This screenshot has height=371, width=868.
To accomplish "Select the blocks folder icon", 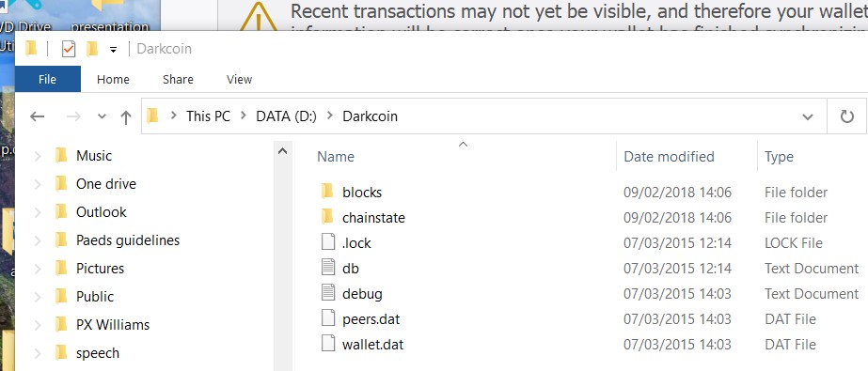I will point(327,192).
